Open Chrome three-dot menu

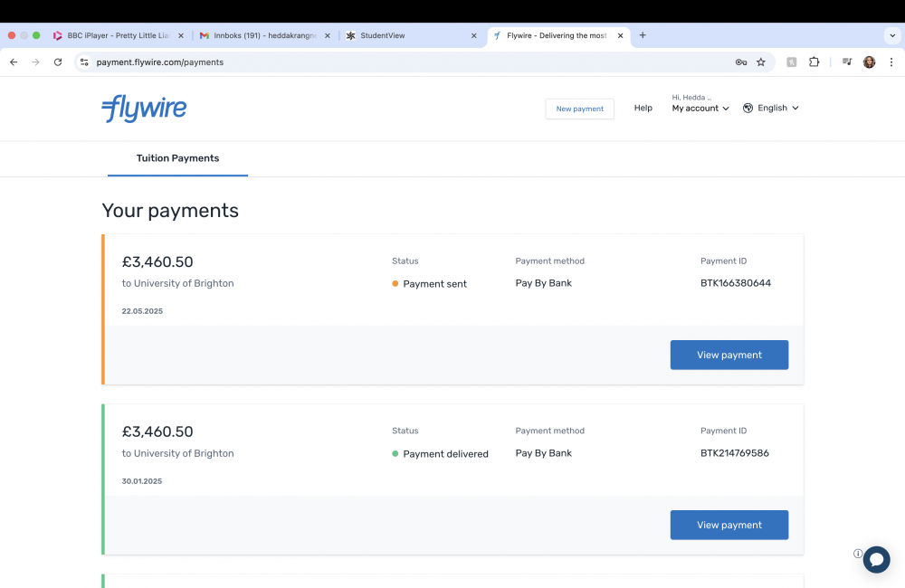coord(891,62)
